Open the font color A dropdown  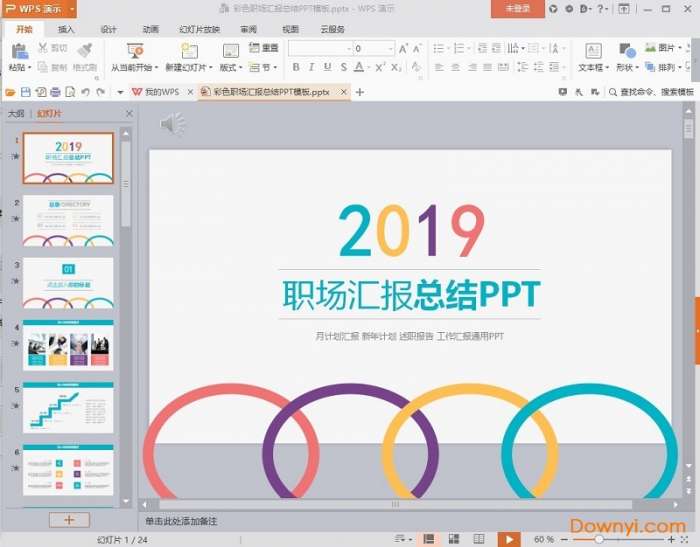pos(369,67)
